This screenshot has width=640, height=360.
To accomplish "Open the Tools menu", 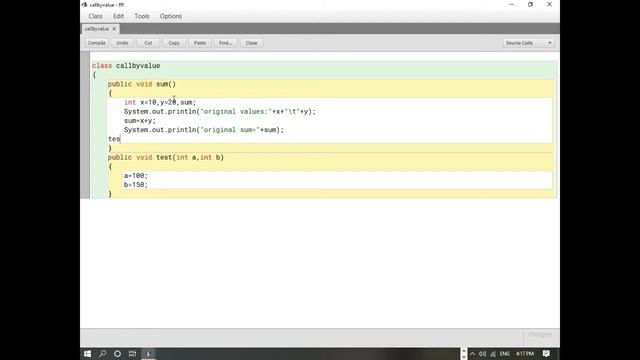I will point(142,16).
